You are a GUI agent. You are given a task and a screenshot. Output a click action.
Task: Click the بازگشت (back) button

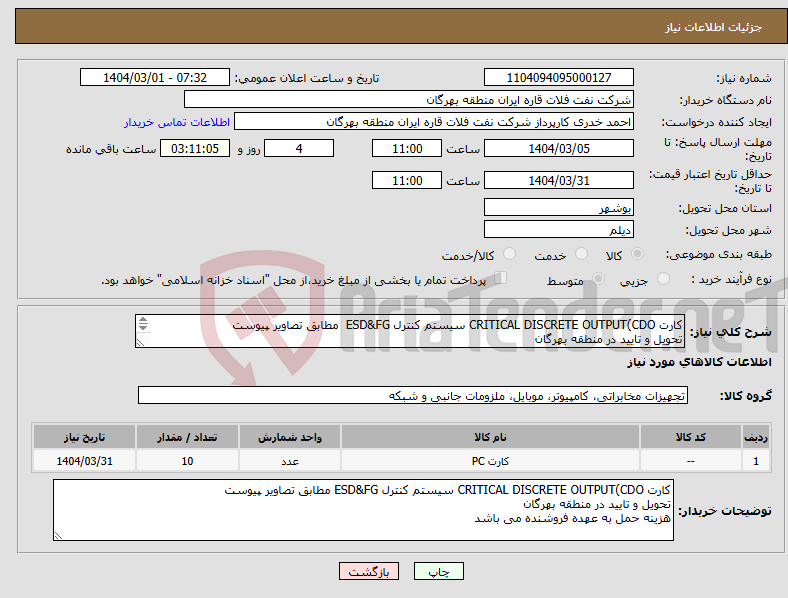369,571
